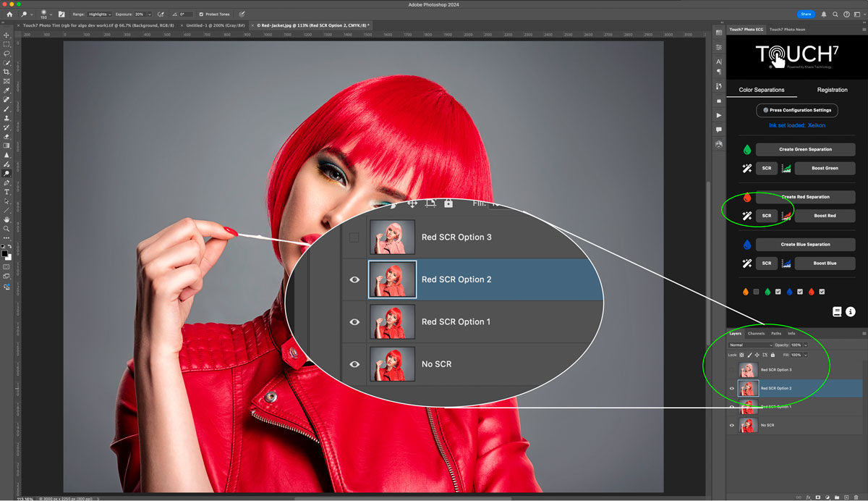Select the Lasso tool
This screenshot has height=501, width=868.
[7, 54]
